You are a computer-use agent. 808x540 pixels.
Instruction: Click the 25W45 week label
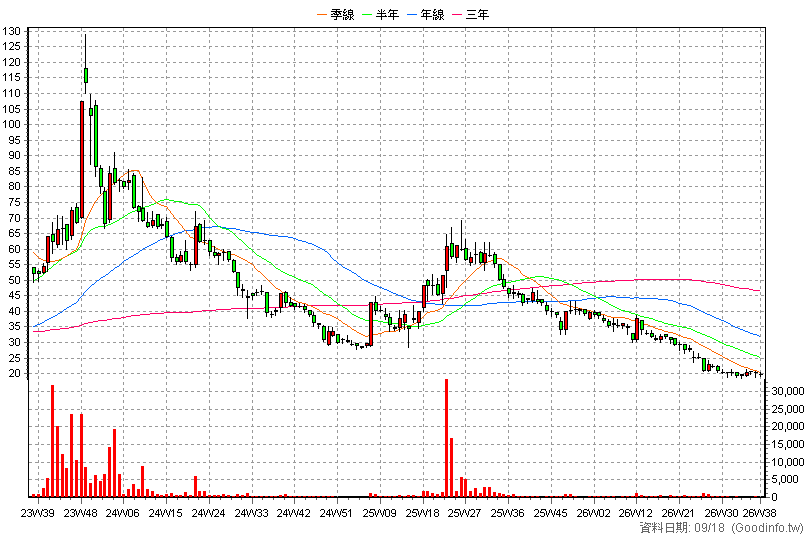(x=550, y=513)
